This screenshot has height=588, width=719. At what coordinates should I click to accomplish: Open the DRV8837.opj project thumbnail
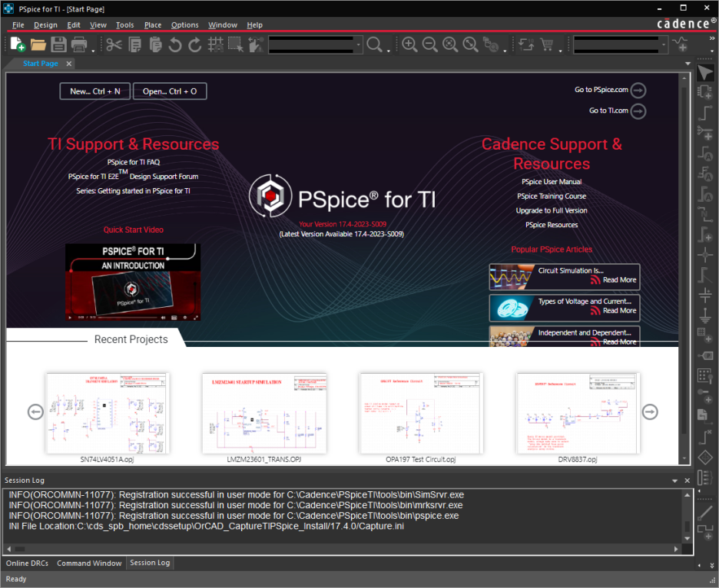pos(578,413)
